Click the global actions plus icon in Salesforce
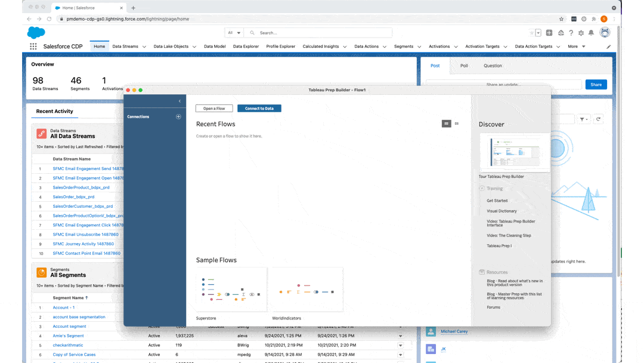The height and width of the screenshot is (363, 644). pos(549,33)
